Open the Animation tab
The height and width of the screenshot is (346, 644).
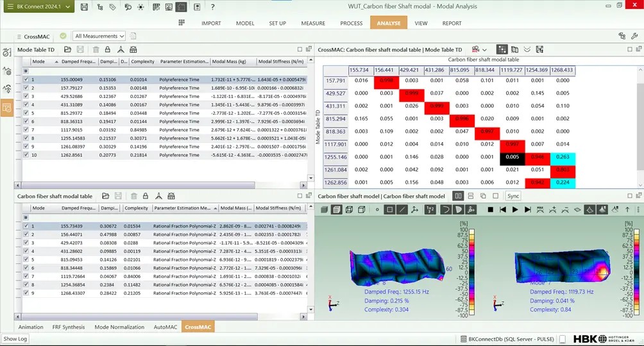click(31, 327)
